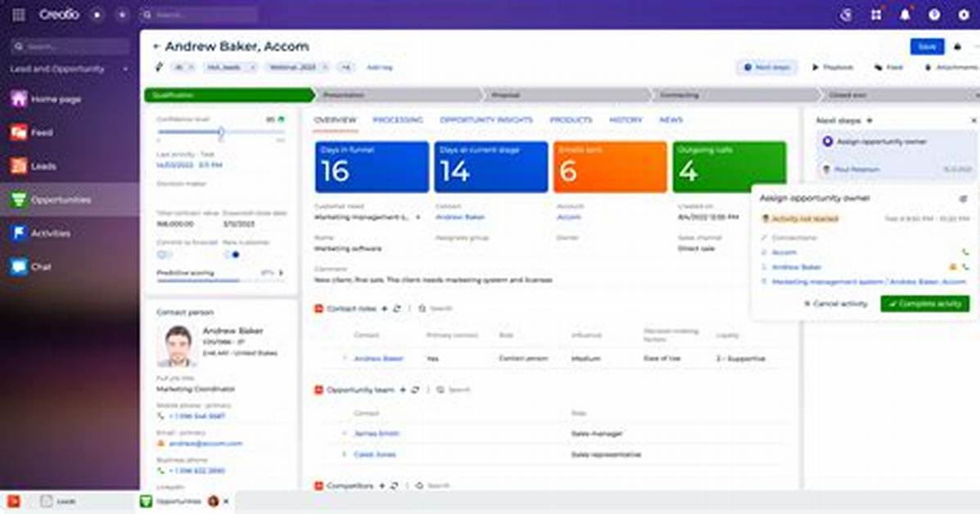
Task: Refresh the Opportunity team list
Action: tap(415, 390)
